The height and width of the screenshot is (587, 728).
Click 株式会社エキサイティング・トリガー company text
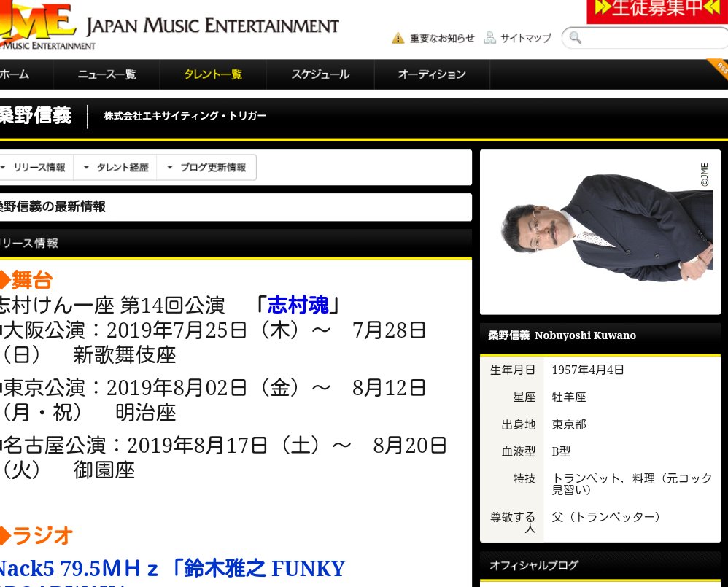pos(185,116)
